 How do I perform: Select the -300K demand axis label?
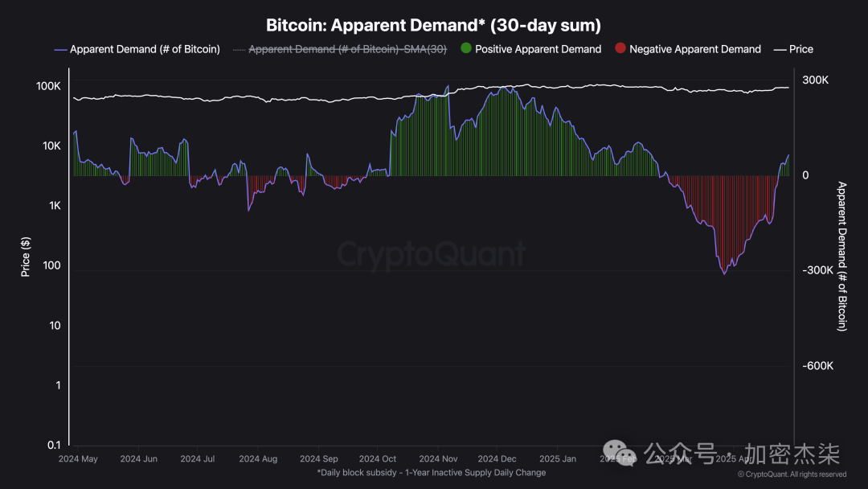[817, 271]
